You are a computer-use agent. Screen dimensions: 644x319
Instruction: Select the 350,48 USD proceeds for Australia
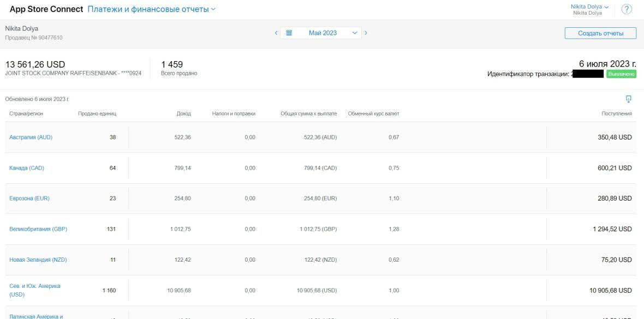tap(615, 137)
